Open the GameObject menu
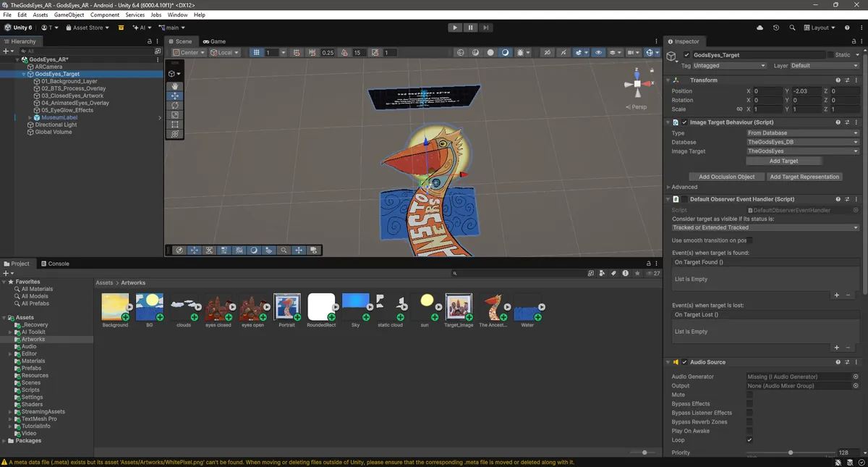The height and width of the screenshot is (467, 868). 69,14
